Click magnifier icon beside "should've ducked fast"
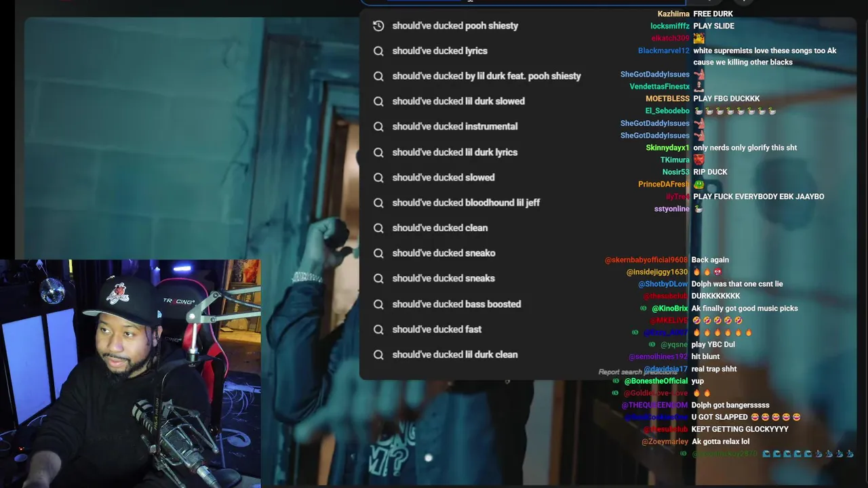 (x=378, y=329)
